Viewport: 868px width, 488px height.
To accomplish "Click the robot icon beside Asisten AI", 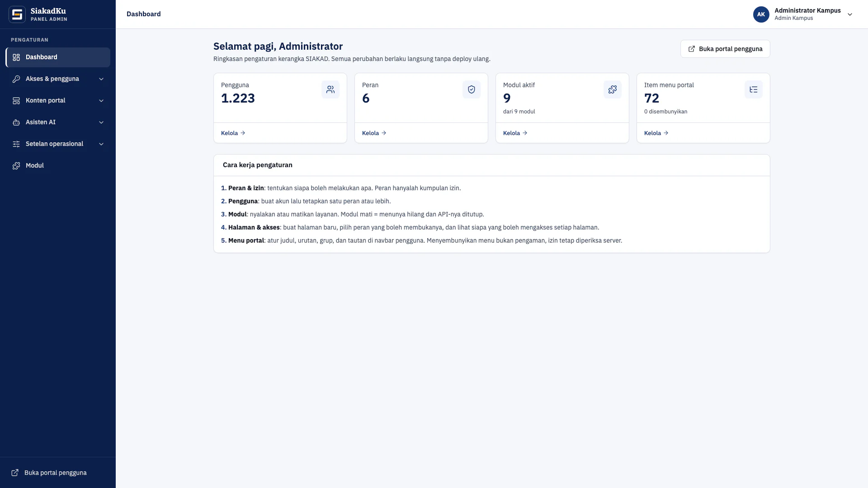I will [16, 122].
